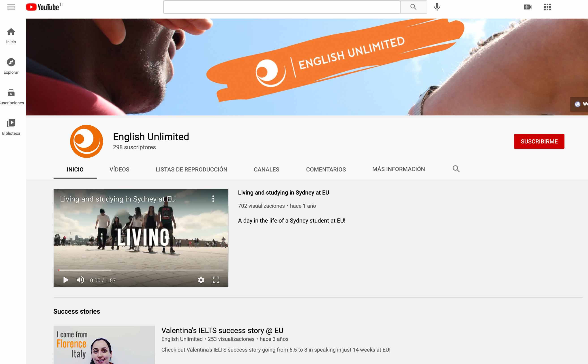Click the YouTube logo
Image resolution: width=588 pixels, height=364 pixels.
point(43,7)
